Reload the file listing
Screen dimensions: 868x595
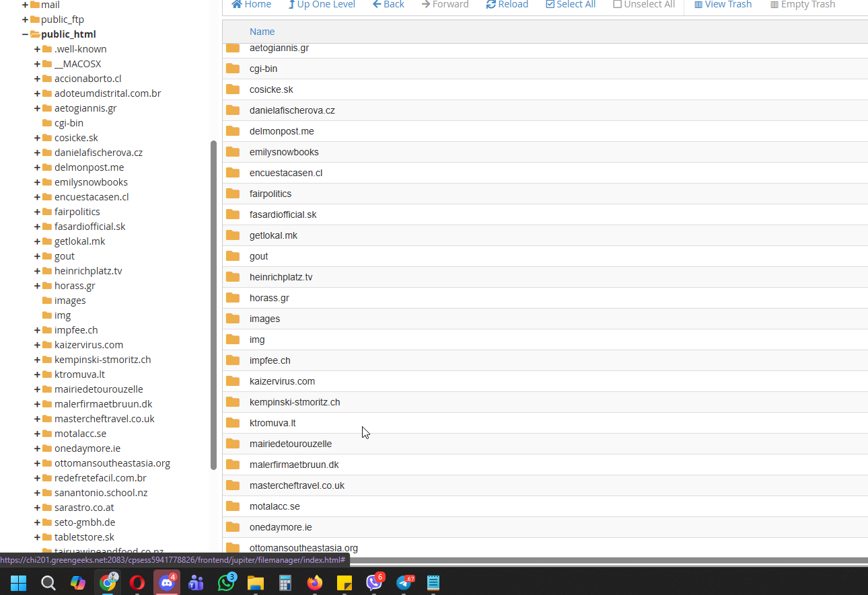[x=507, y=5]
